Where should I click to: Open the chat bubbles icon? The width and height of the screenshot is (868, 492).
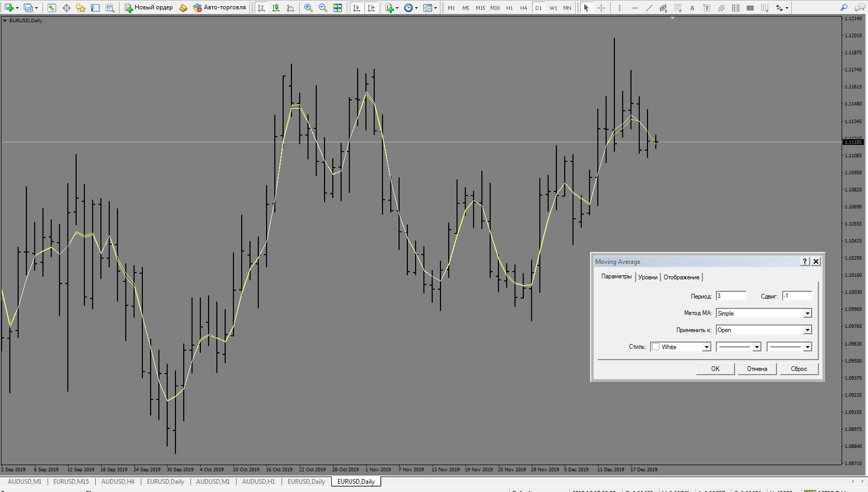coord(859,8)
